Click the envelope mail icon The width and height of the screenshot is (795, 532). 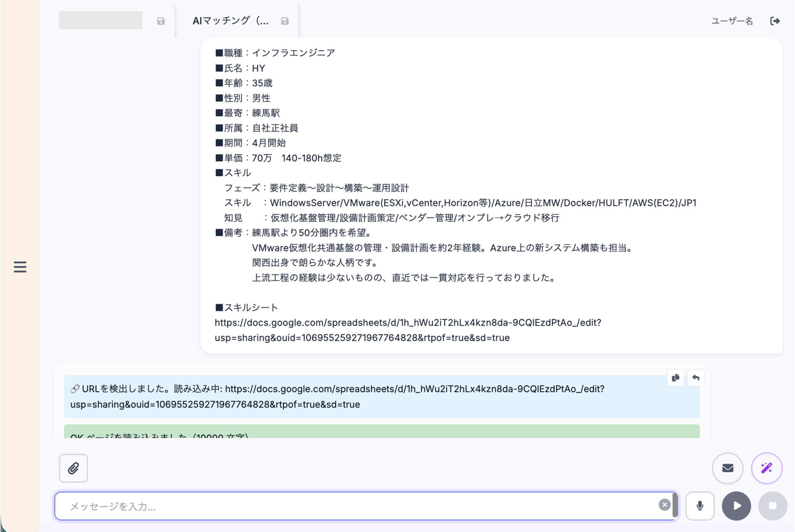pos(727,468)
